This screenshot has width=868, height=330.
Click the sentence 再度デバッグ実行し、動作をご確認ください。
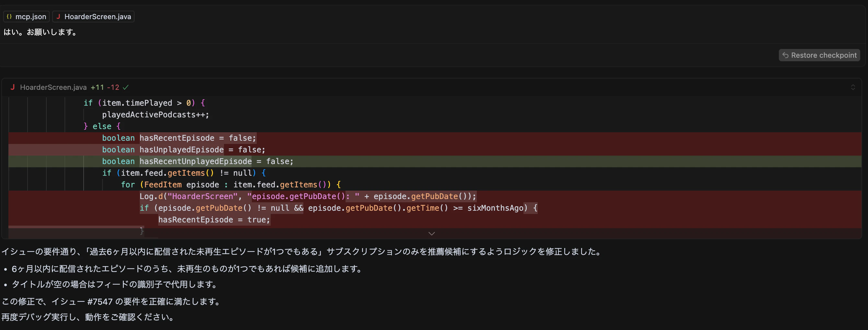[x=88, y=317]
